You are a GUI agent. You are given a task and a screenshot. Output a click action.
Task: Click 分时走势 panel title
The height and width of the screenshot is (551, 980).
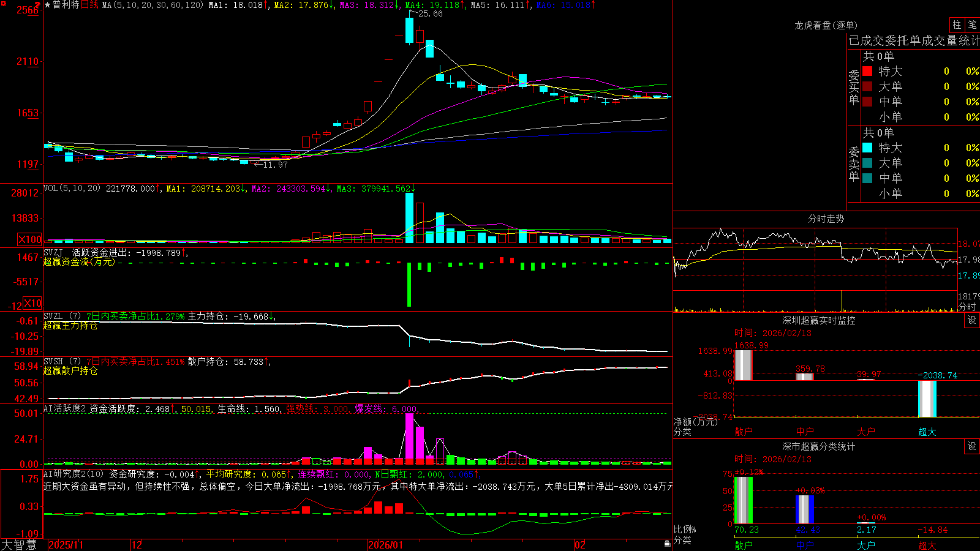point(826,219)
